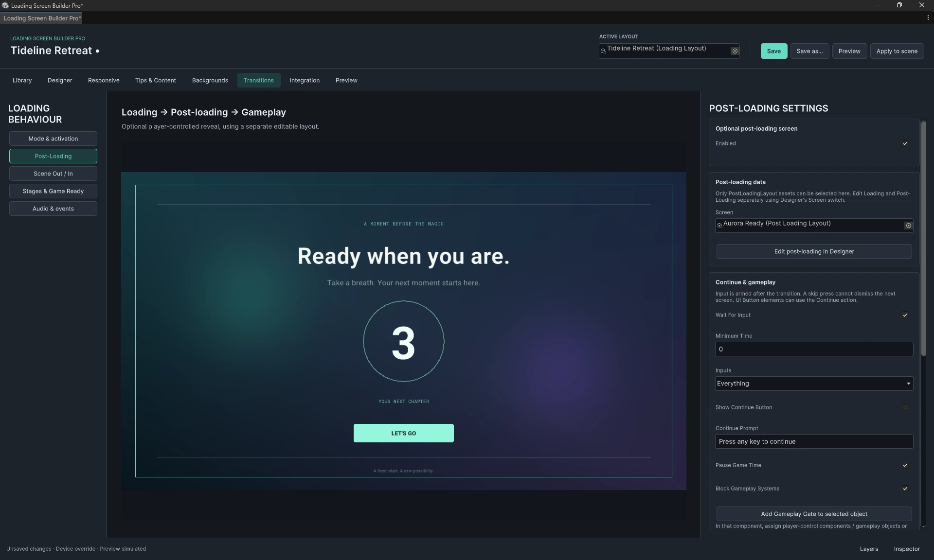Viewport: 934px width, 560px height.
Task: Toggle the Wait For Input checkbox
Action: tap(905, 315)
